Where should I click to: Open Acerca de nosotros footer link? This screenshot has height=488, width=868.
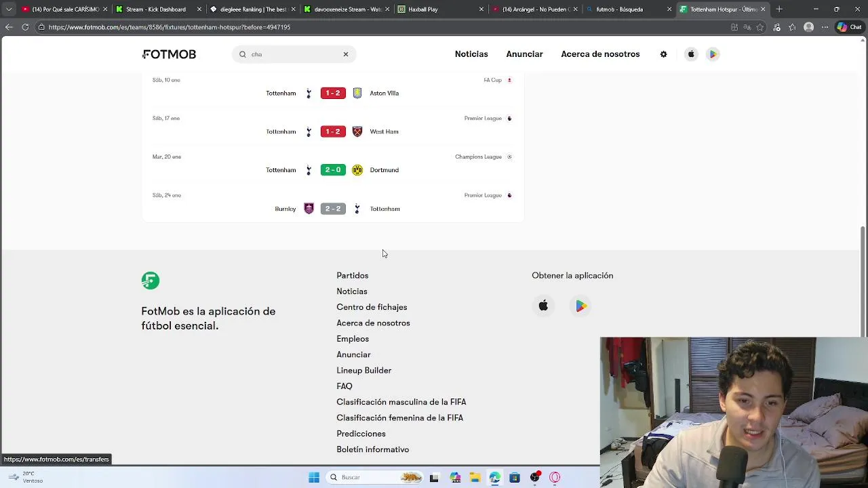click(373, 323)
